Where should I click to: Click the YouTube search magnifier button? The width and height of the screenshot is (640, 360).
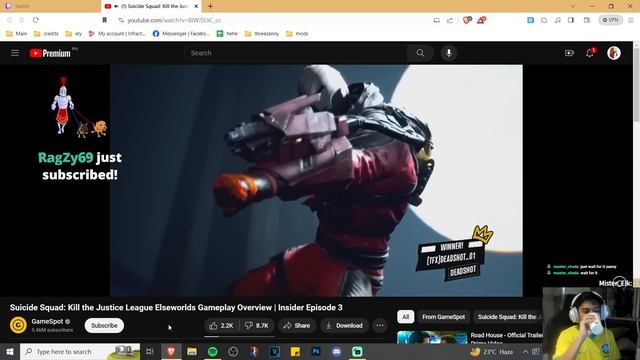click(x=420, y=53)
